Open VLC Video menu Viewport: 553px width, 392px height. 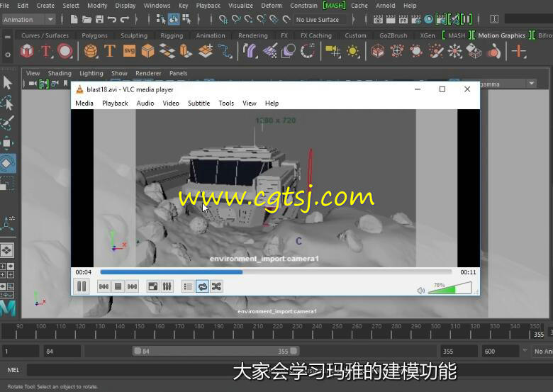[171, 103]
